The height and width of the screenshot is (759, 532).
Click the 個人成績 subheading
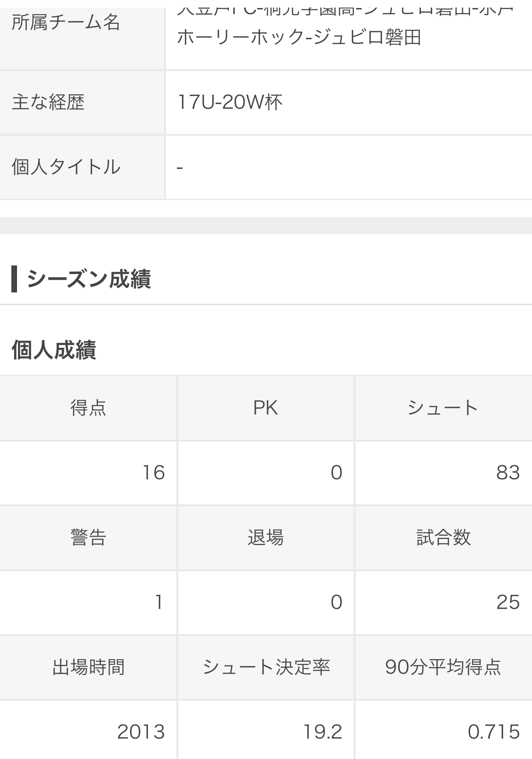pyautogui.click(x=54, y=350)
